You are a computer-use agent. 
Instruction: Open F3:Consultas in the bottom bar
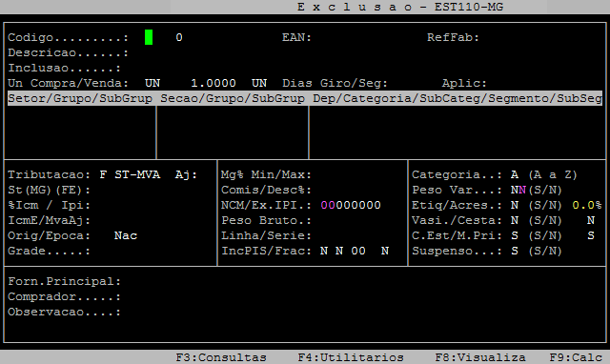(x=221, y=357)
